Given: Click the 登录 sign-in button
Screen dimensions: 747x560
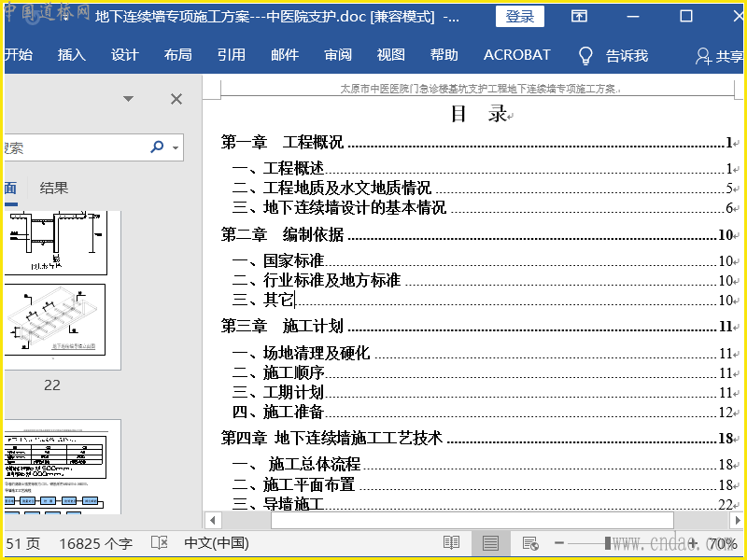Looking at the screenshot, I should 520,17.
